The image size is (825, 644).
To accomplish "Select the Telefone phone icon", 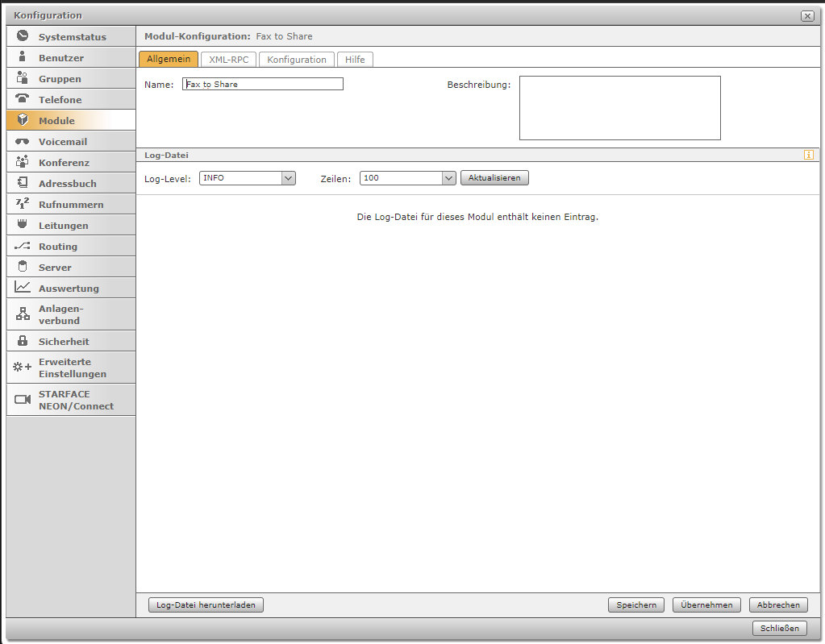I will (23, 99).
